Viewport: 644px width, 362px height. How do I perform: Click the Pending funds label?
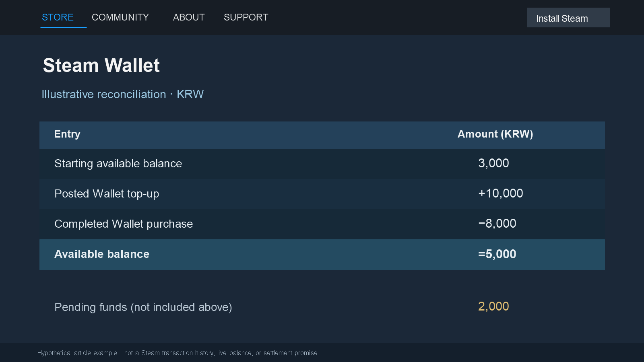143,307
